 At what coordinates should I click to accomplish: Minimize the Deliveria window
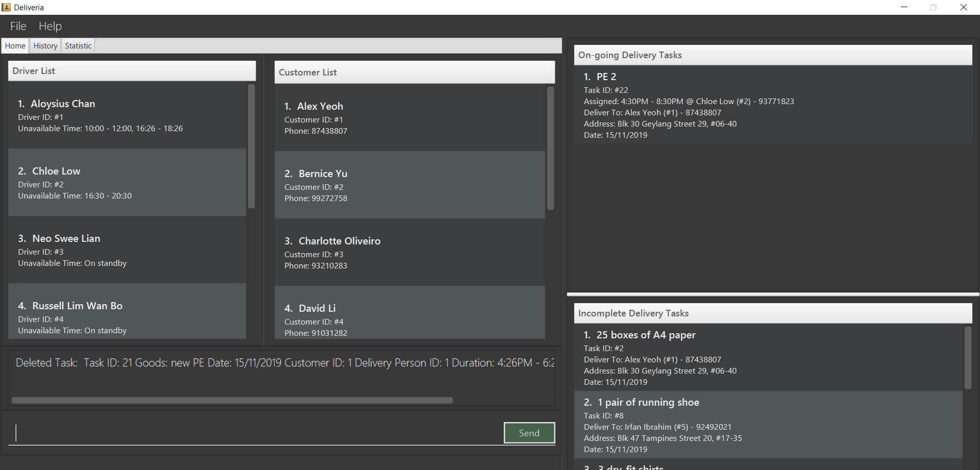pyautogui.click(x=904, y=7)
